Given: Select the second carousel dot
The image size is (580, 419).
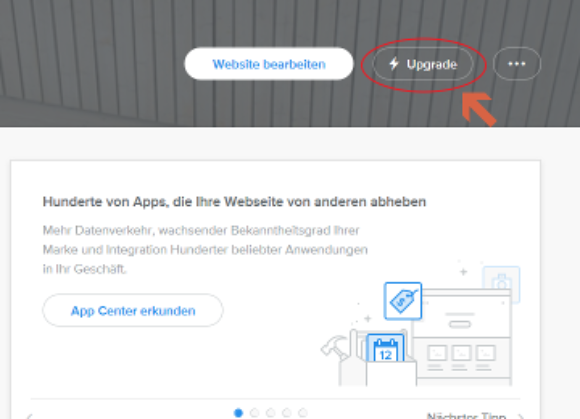Looking at the screenshot, I should point(254,413).
